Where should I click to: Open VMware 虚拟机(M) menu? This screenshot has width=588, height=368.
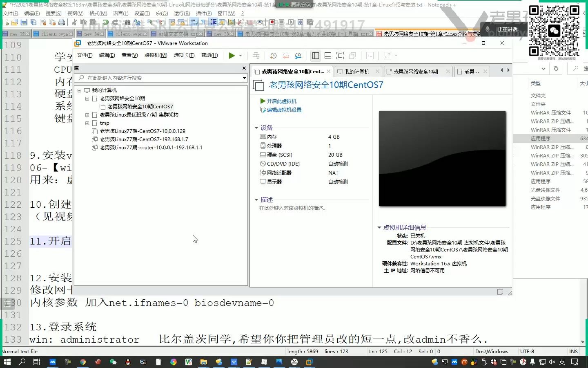point(156,55)
